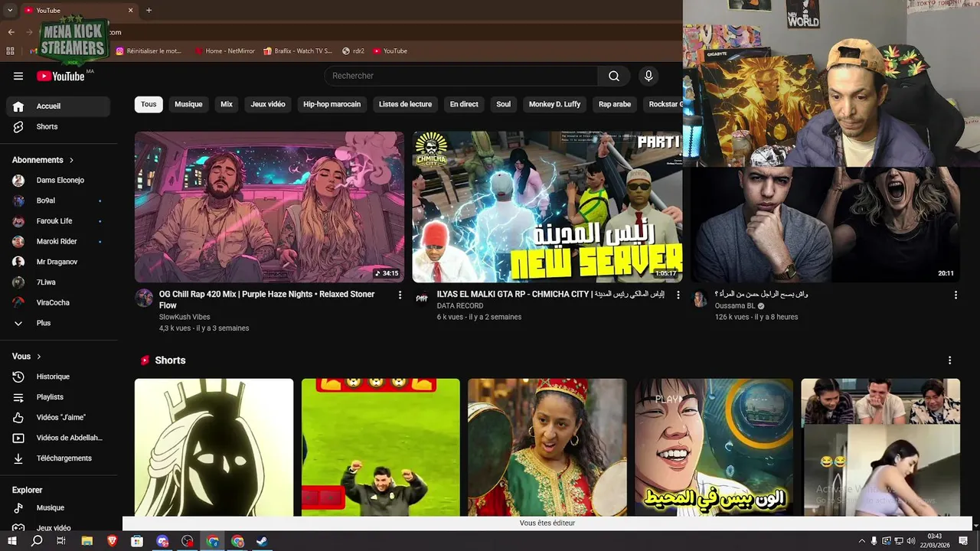Select the Mix filter chip

point(227,104)
